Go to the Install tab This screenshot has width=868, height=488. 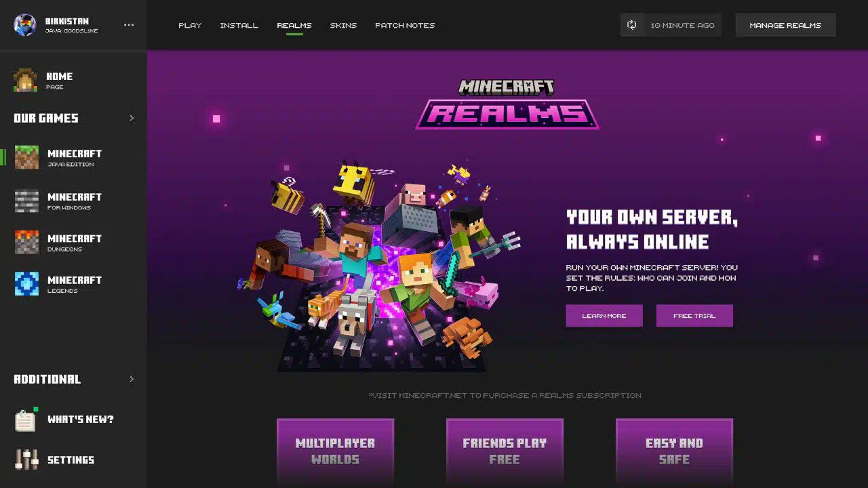tap(239, 25)
